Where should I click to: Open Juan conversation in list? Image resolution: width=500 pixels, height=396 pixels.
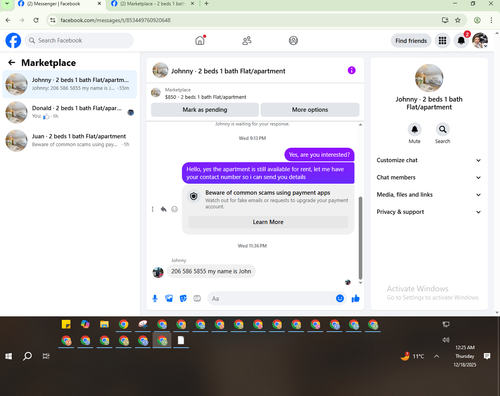pyautogui.click(x=69, y=140)
